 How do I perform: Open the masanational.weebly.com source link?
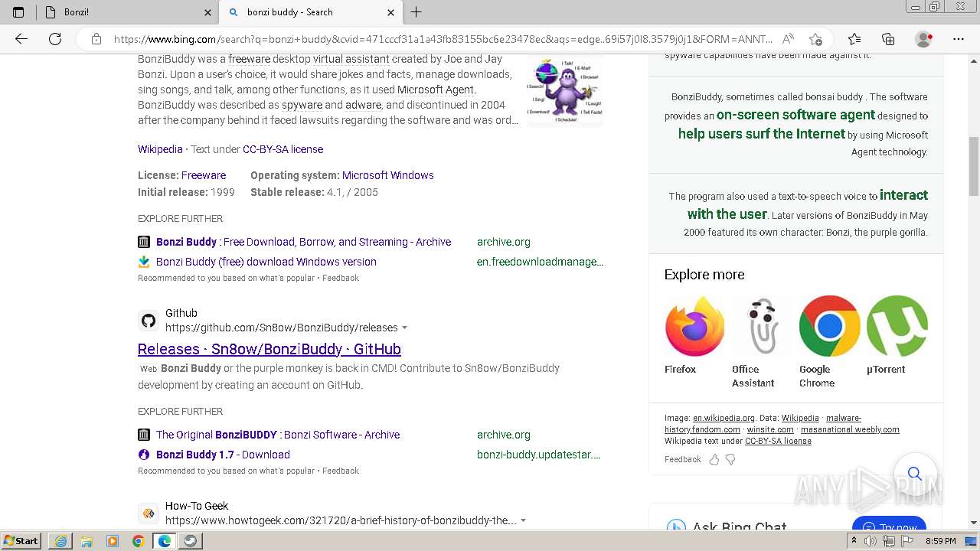[x=850, y=429]
